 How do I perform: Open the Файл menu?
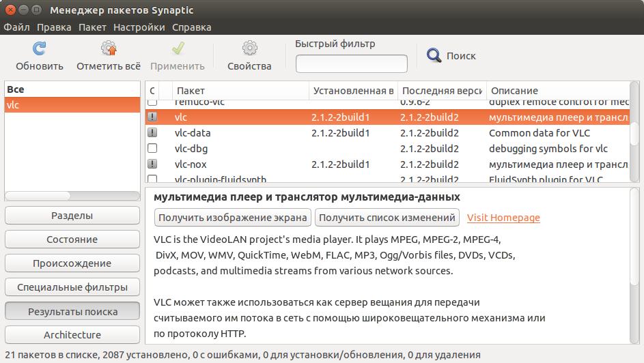click(17, 27)
